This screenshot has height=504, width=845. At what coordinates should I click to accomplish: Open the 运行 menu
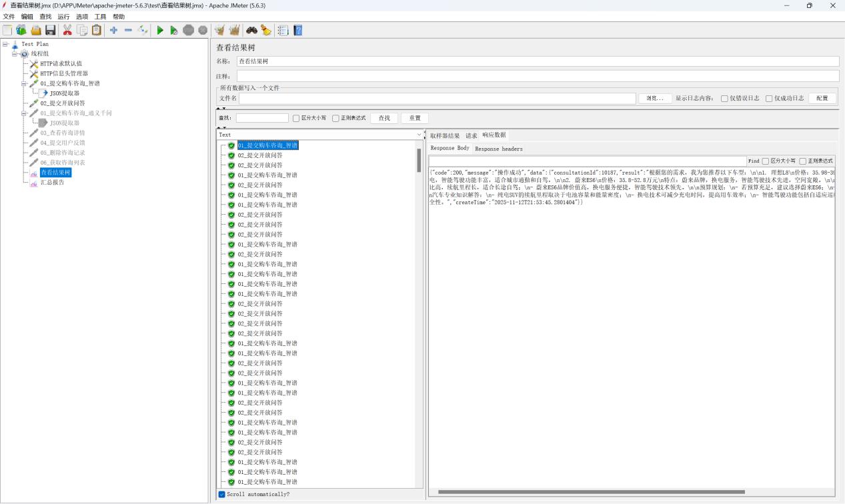(63, 17)
